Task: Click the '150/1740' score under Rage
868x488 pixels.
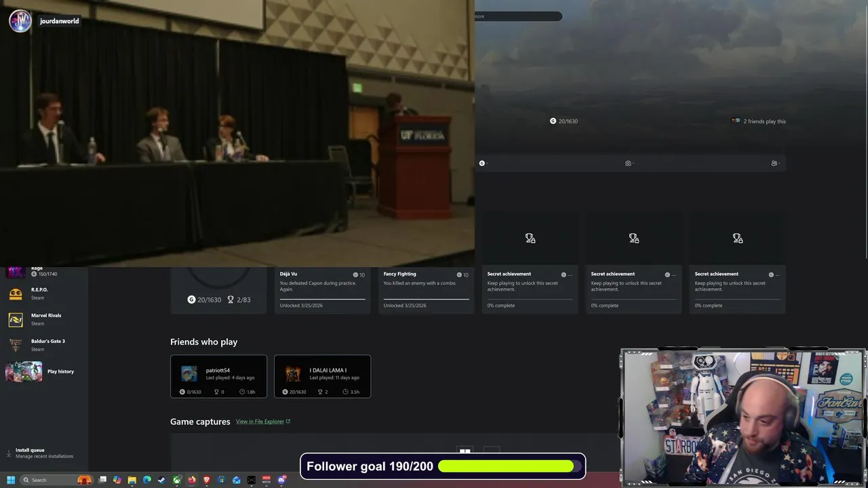Action: (x=47, y=274)
